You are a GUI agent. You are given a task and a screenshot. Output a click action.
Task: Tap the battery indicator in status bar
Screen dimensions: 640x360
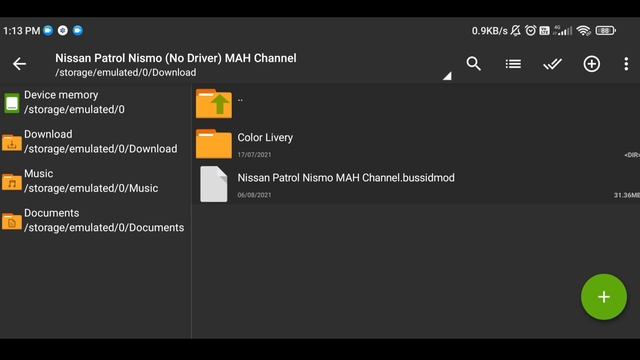(605, 31)
